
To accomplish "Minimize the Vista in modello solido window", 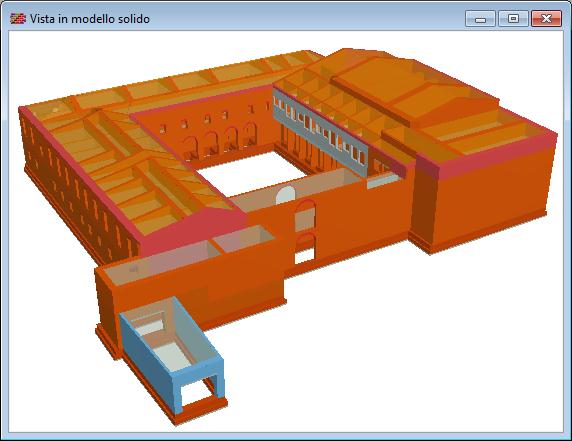I will [x=480, y=19].
